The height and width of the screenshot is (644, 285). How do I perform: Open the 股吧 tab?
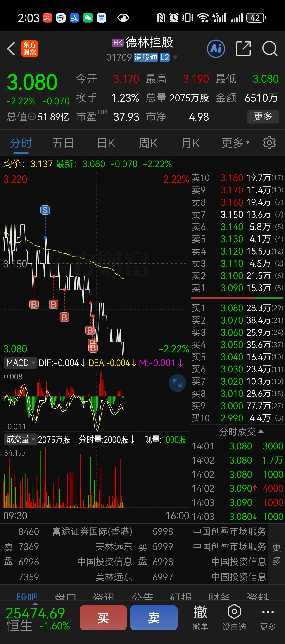tap(27, 596)
